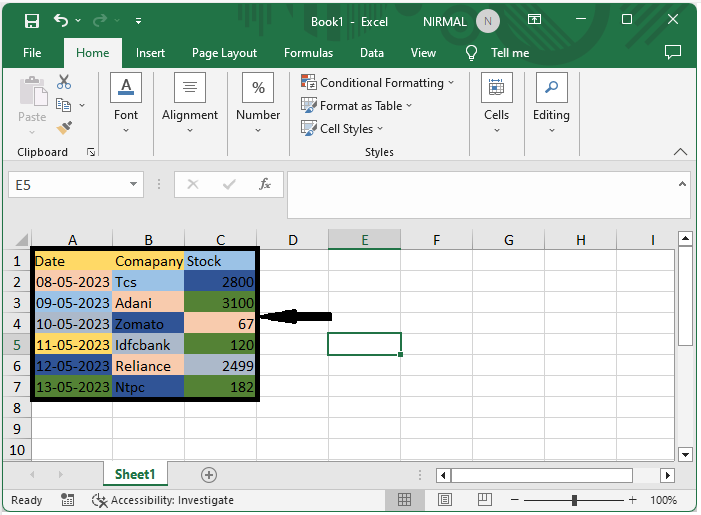Viewport: 701px width, 515px height.
Task: Click the Tell me lightbulb search
Action: click(471, 53)
